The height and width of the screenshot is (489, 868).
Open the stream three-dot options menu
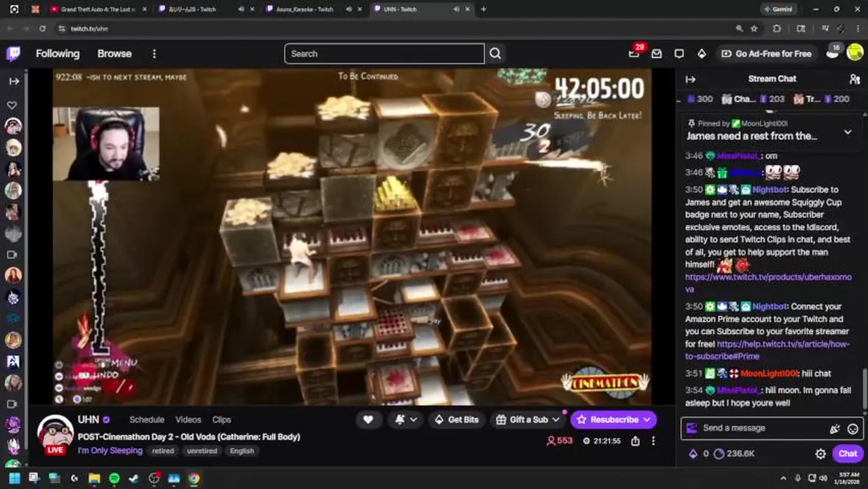click(x=653, y=441)
